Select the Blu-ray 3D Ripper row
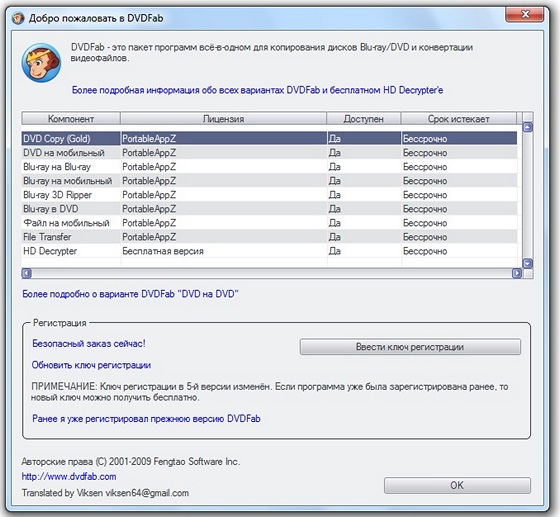 pos(269,195)
